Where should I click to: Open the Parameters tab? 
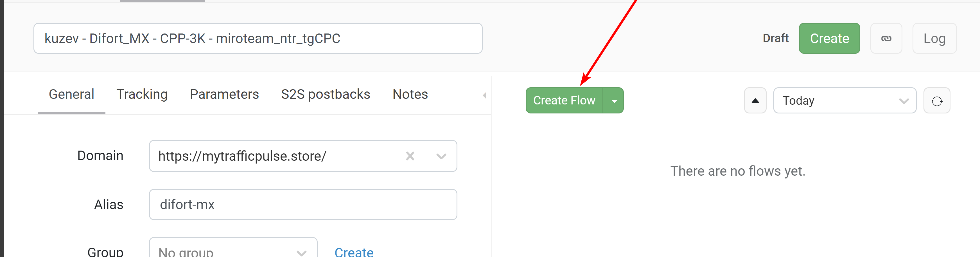224,94
